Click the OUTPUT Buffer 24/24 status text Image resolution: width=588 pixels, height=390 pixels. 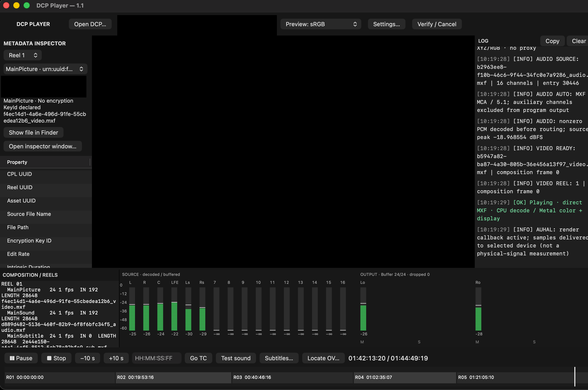pos(395,274)
